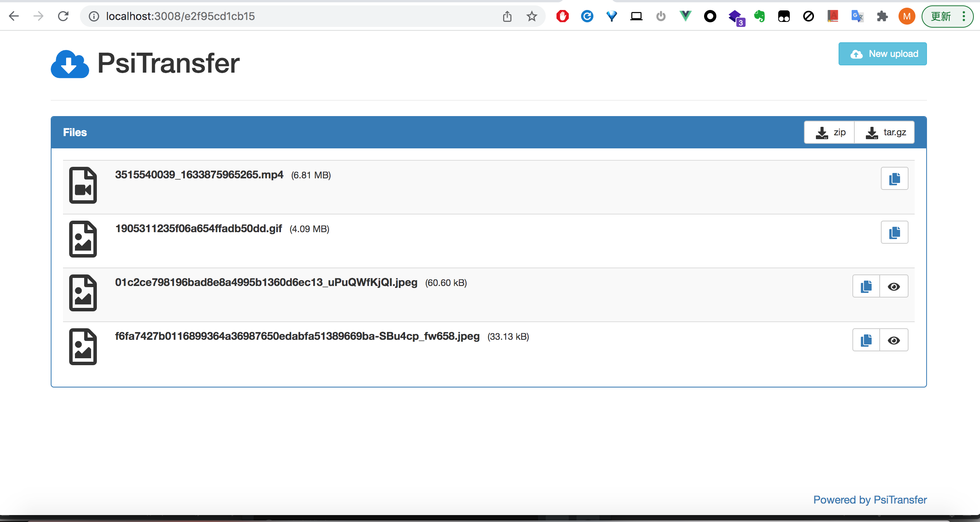This screenshot has width=980, height=522.
Task: Open Chrome three-dot menu
Action: coord(964,16)
